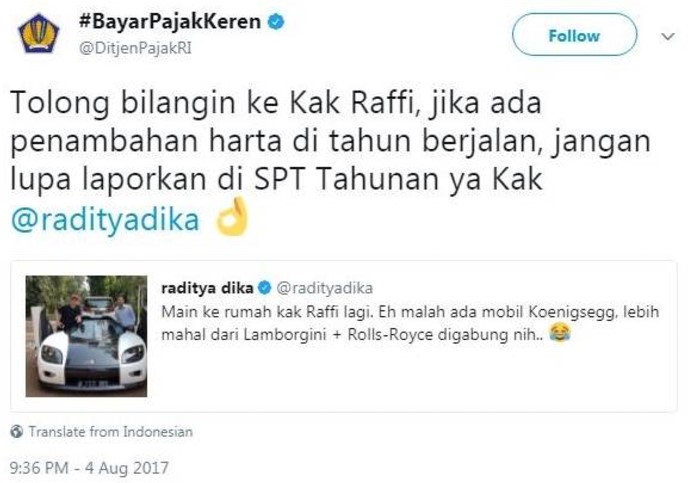Click the DitjenPajakRI profile avatar
The height and width of the screenshot is (483, 696).
coord(39,33)
